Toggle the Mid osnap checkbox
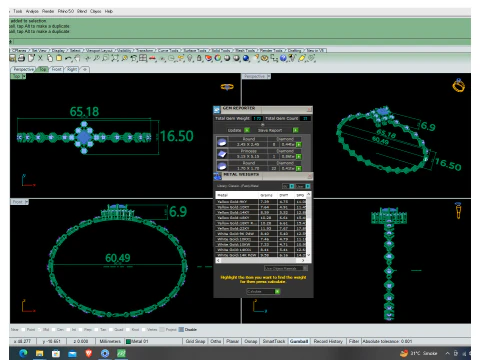 click(x=39, y=329)
